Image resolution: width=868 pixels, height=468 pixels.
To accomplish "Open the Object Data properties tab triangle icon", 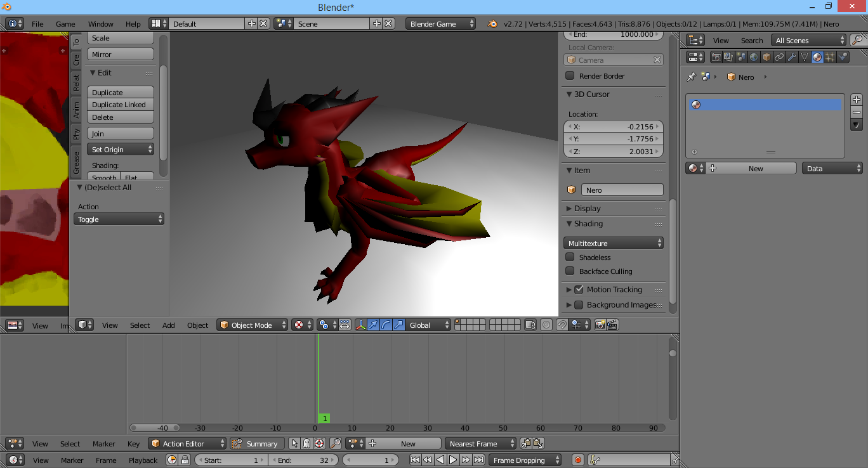I will [x=805, y=57].
